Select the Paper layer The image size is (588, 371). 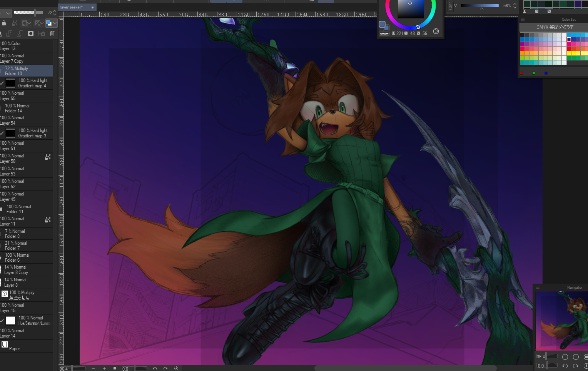27,346
